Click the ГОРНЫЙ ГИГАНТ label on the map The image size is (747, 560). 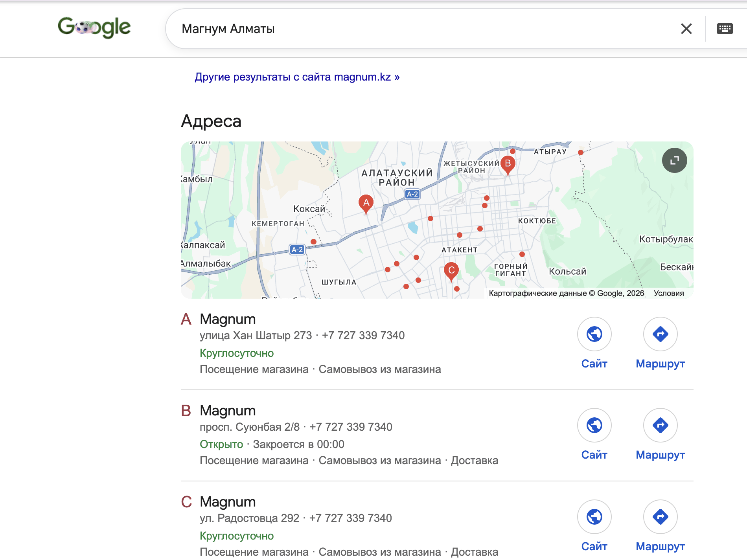(510, 270)
